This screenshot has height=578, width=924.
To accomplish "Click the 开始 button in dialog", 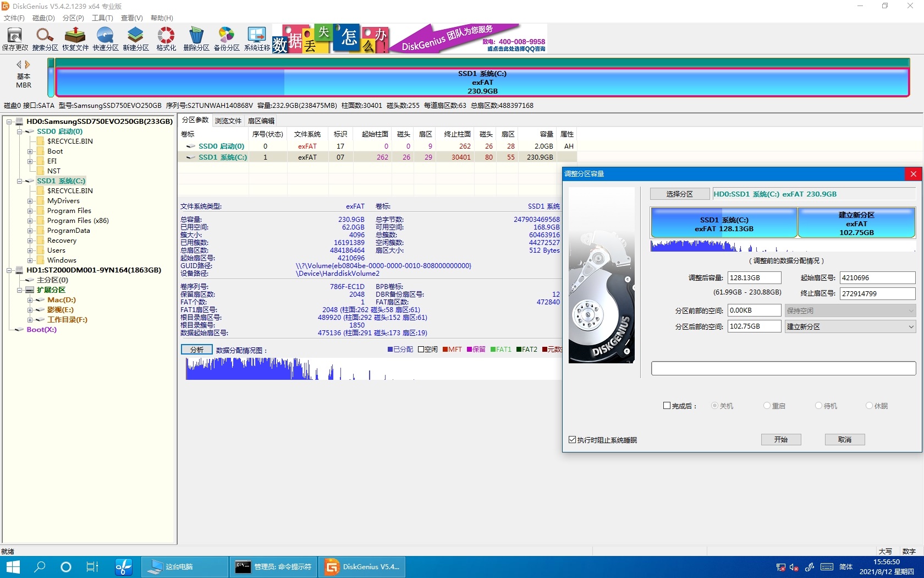I will pos(781,439).
